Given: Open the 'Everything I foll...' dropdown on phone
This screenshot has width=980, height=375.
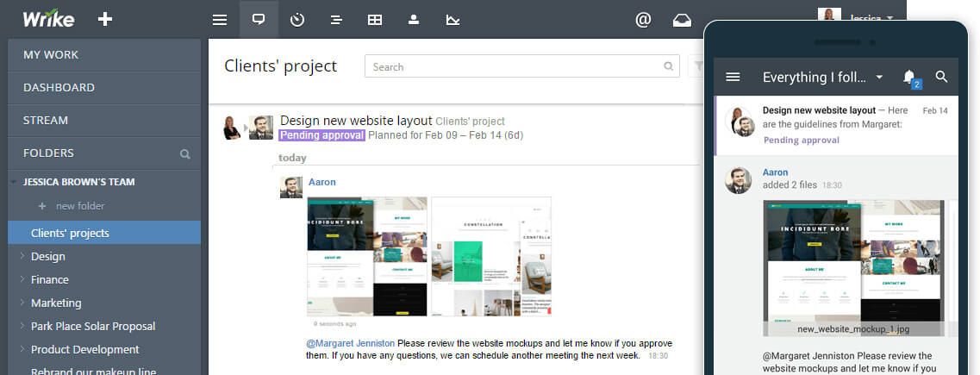Looking at the screenshot, I should pos(879,77).
